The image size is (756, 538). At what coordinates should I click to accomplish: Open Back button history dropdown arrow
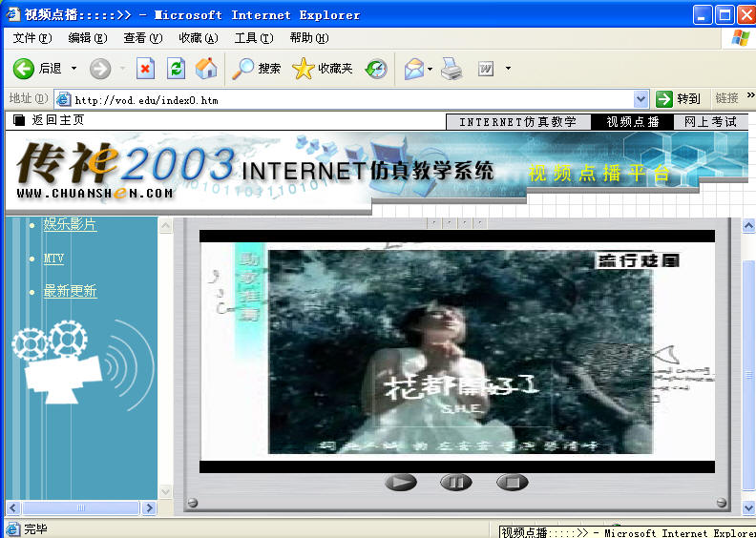point(74,69)
